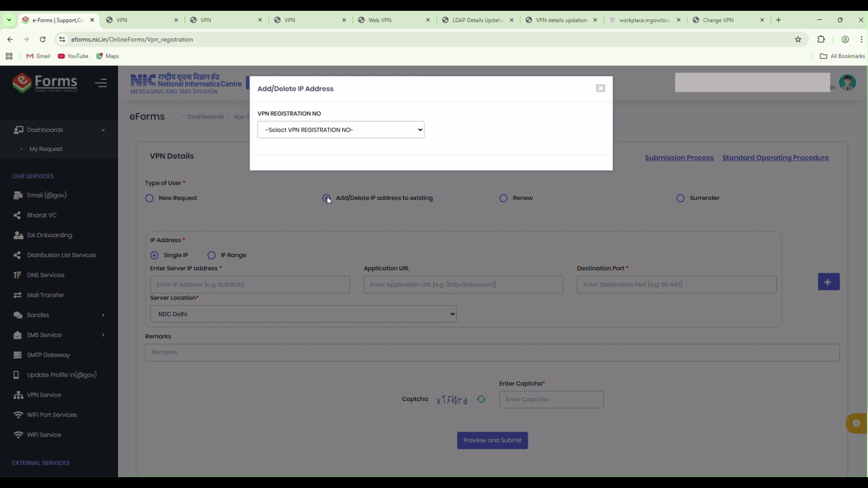Image resolution: width=868 pixels, height=488 pixels.
Task: Select the Renew radio button
Action: (x=503, y=198)
